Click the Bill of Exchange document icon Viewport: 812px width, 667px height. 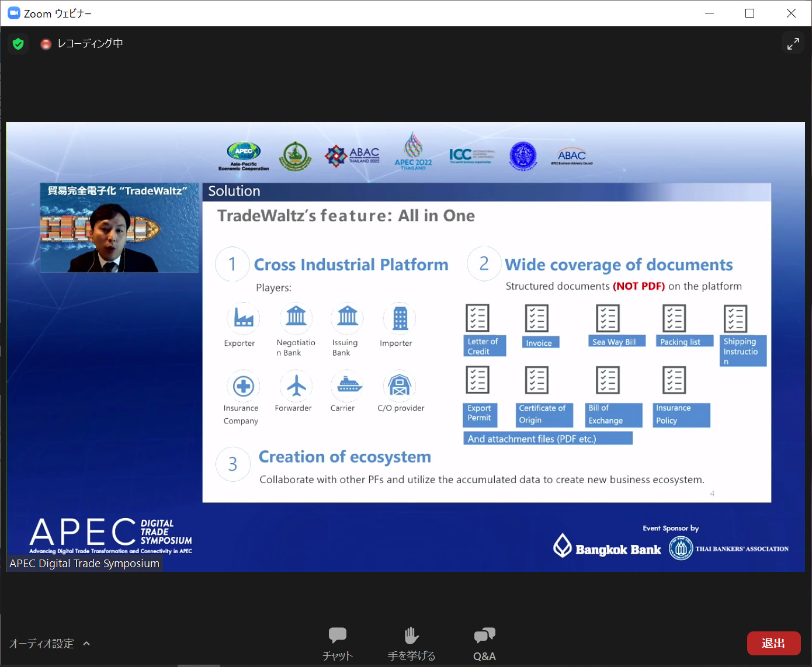(x=608, y=380)
